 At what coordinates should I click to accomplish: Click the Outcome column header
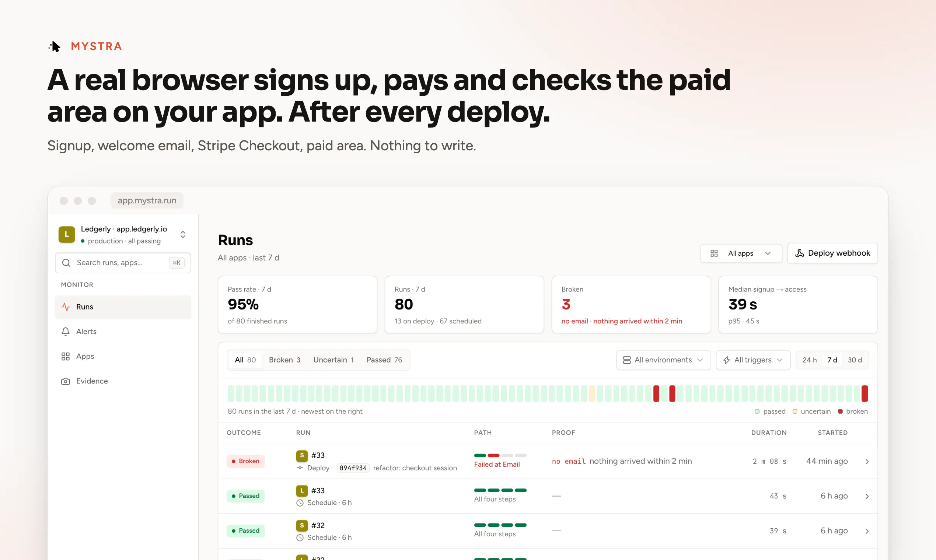click(244, 433)
